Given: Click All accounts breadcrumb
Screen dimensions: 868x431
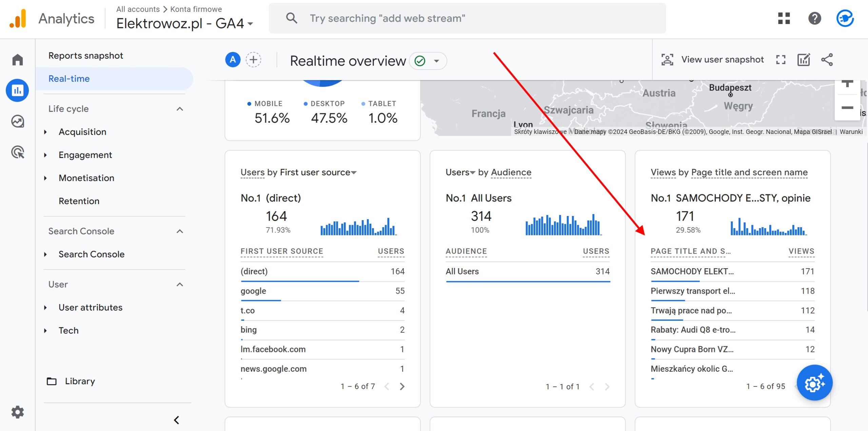Looking at the screenshot, I should coord(138,9).
